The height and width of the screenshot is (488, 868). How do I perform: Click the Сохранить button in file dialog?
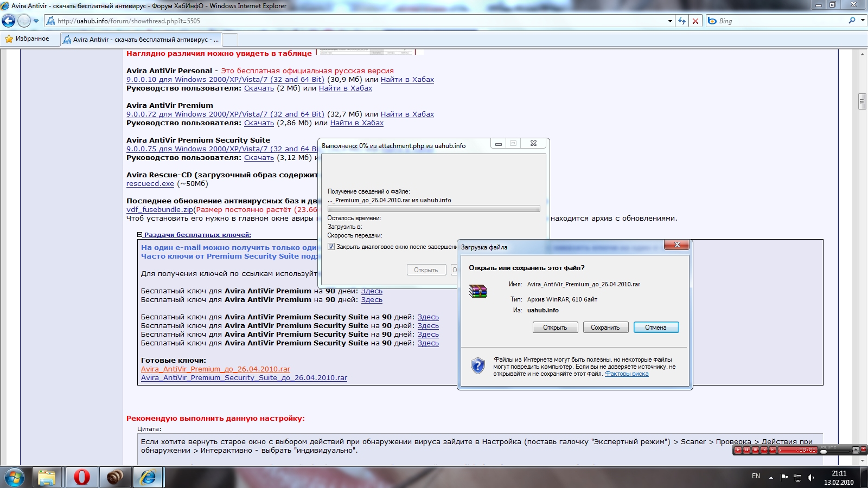pos(605,328)
